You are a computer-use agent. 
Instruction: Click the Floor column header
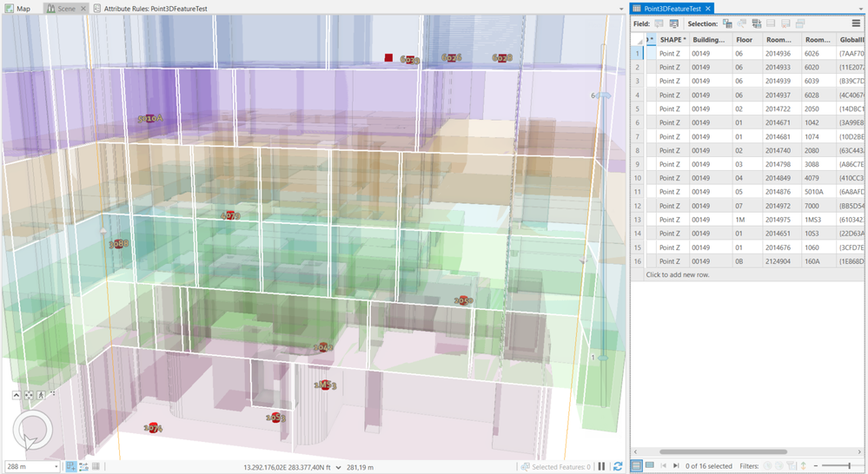[745, 40]
